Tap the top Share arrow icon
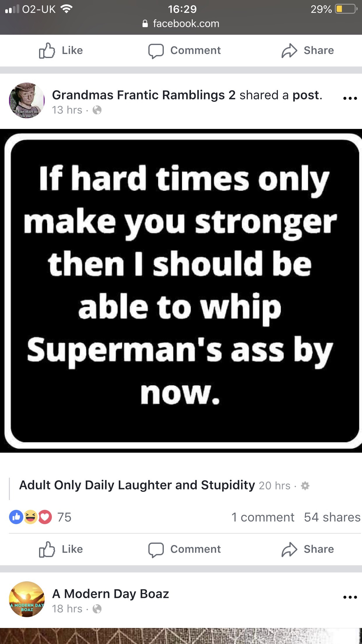Viewport: 362px width, 644px height. pyautogui.click(x=289, y=51)
